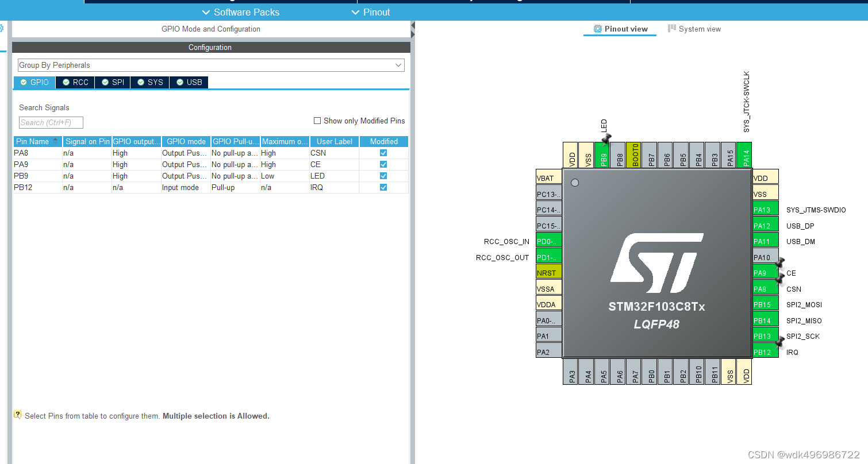Viewport: 868px width, 464px height.
Task: Click the PA5 pin on the chip
Action: 602,372
